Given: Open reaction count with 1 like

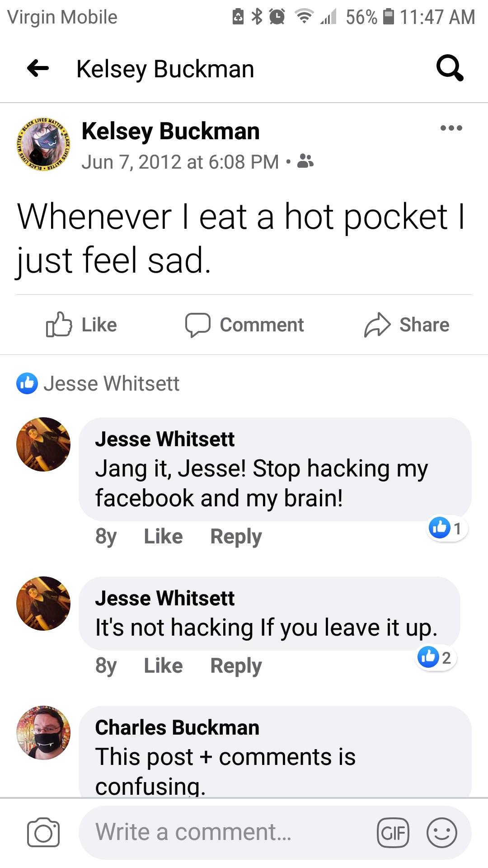Looking at the screenshot, I should [x=447, y=528].
